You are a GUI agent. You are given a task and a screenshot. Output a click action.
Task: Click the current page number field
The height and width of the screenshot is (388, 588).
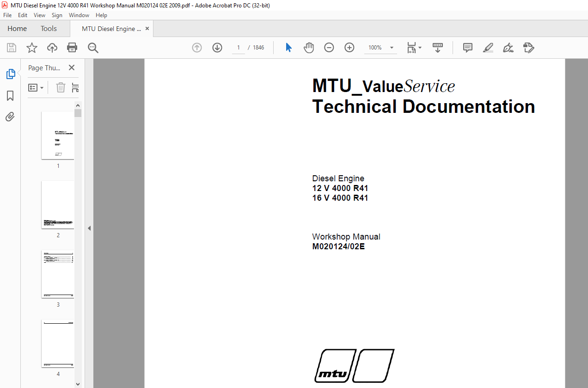tap(239, 48)
